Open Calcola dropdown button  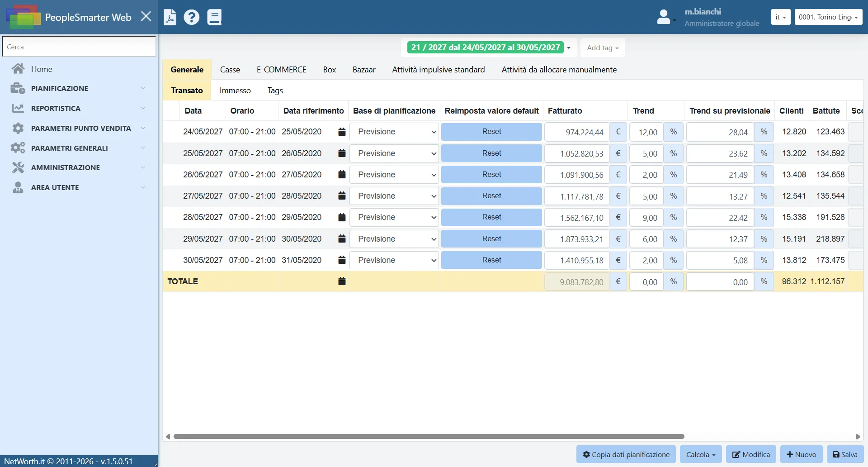coord(701,454)
